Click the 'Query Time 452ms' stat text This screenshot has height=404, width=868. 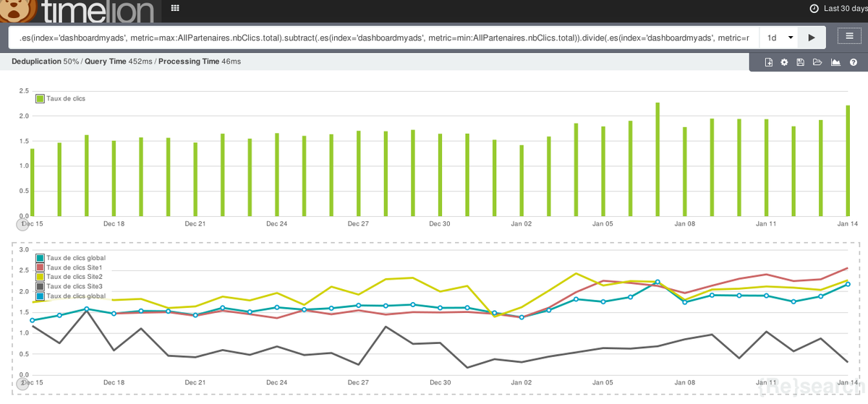point(119,61)
